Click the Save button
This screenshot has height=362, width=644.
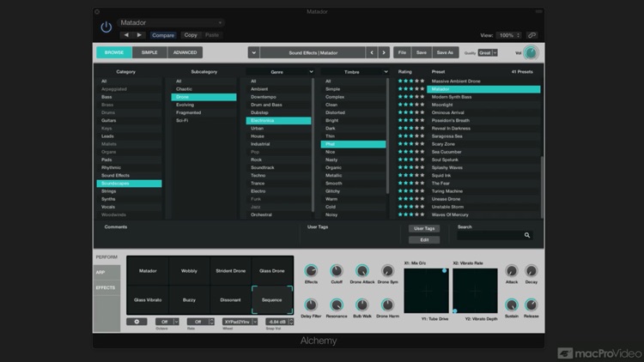click(422, 52)
